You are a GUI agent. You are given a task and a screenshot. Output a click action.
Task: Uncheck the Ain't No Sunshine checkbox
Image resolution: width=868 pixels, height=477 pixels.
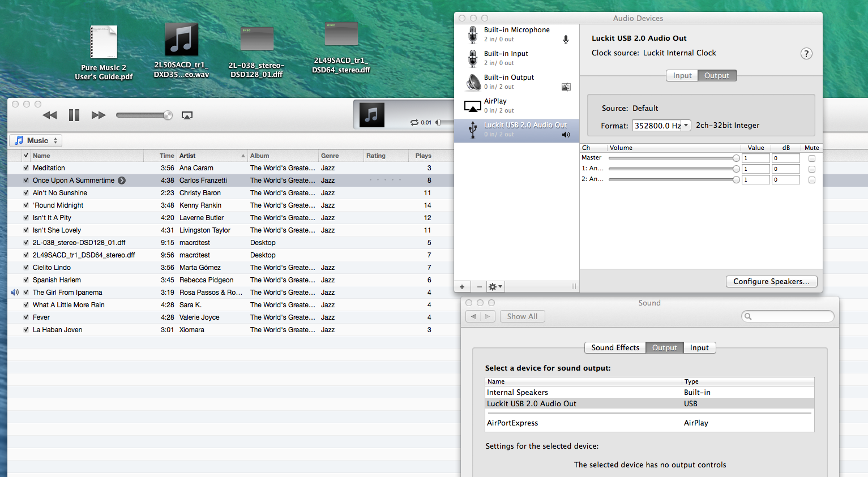click(26, 193)
